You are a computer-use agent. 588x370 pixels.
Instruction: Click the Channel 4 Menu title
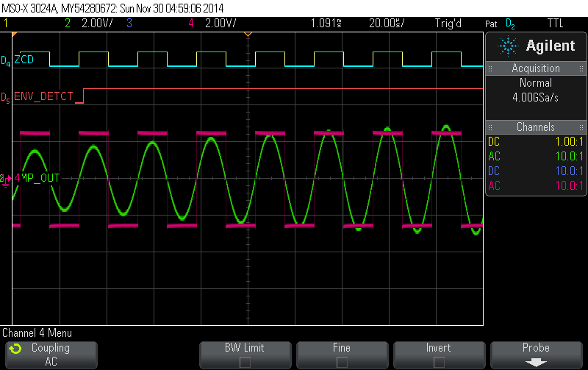(x=37, y=332)
